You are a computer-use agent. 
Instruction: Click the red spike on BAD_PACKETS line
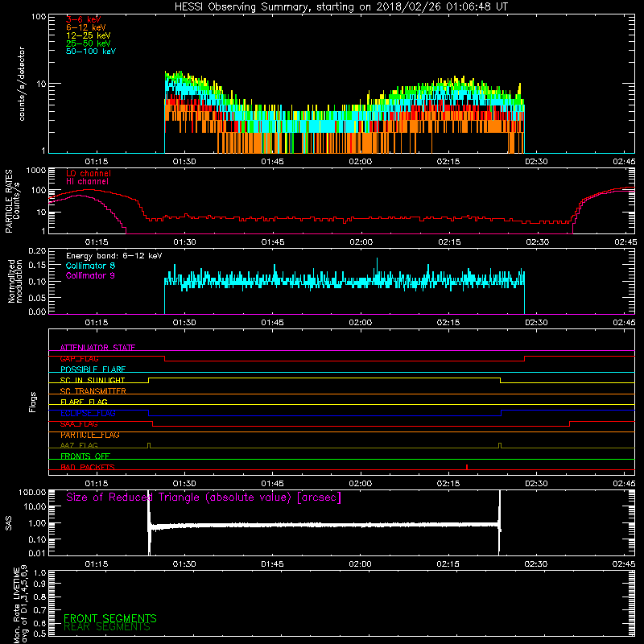[467, 467]
